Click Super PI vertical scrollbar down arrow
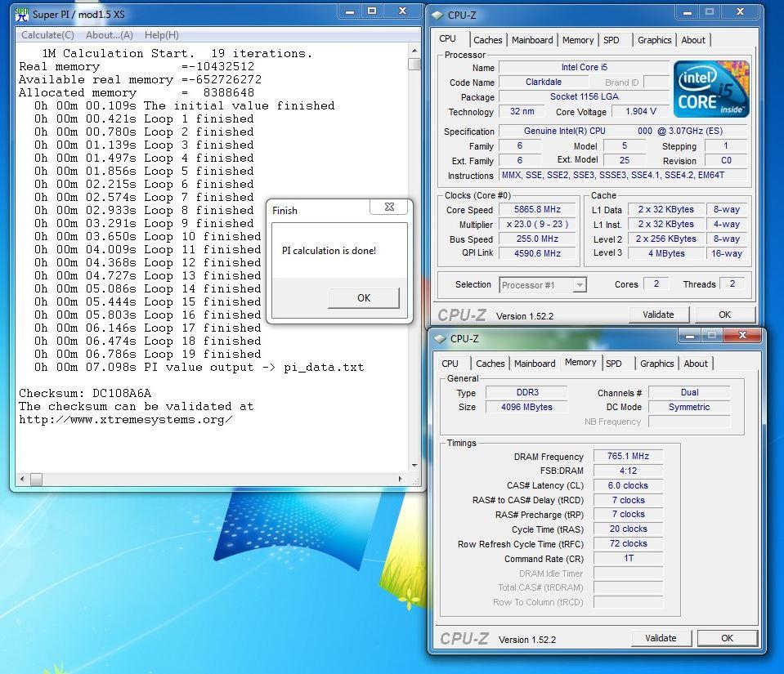Screen dimensions: 784x674 point(414,466)
